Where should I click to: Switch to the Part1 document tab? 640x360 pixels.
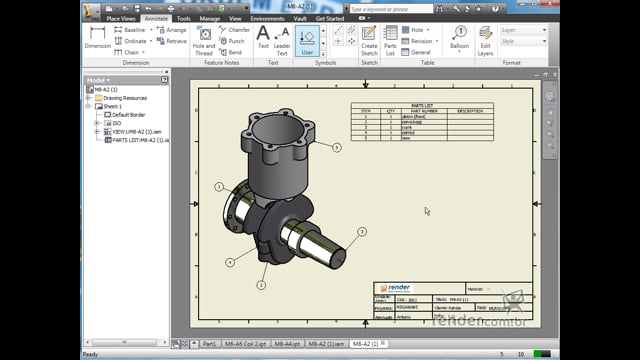(209, 344)
